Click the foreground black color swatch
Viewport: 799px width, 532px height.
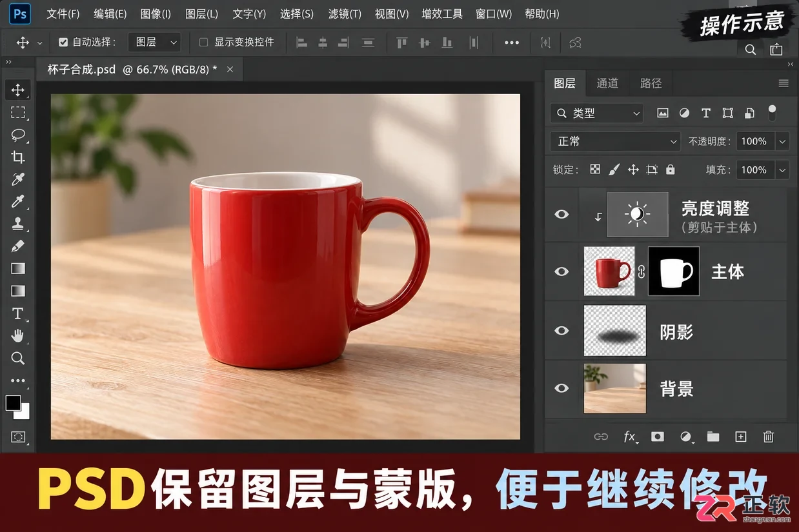13,403
